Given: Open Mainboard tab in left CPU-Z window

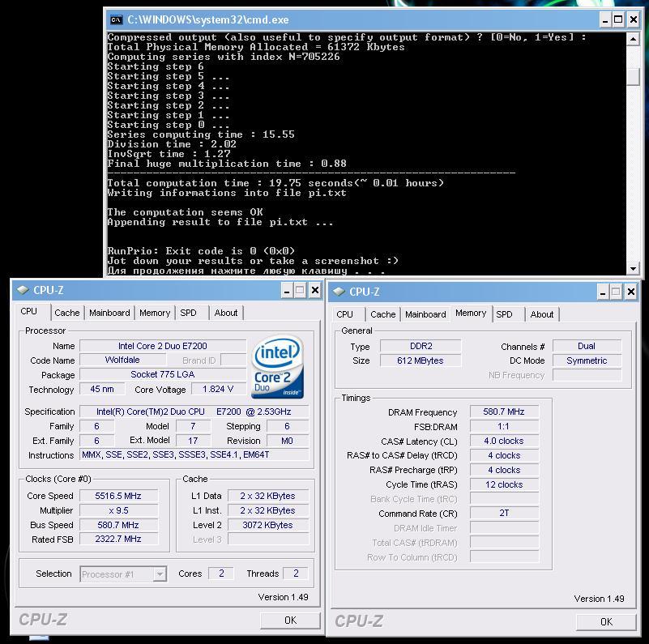Looking at the screenshot, I should [109, 313].
